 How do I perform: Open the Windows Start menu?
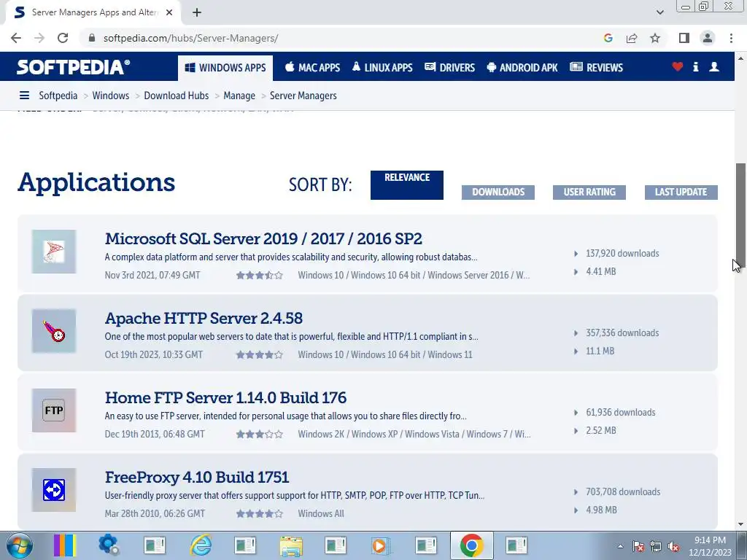pos(18,545)
